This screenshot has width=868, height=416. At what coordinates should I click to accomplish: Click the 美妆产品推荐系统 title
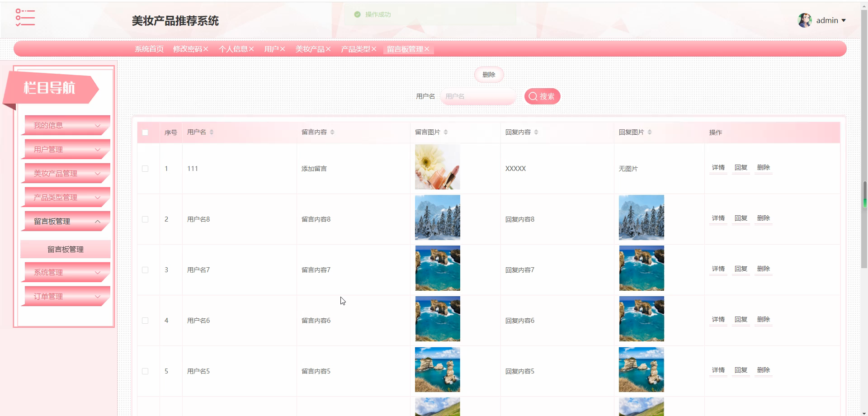[x=175, y=21]
